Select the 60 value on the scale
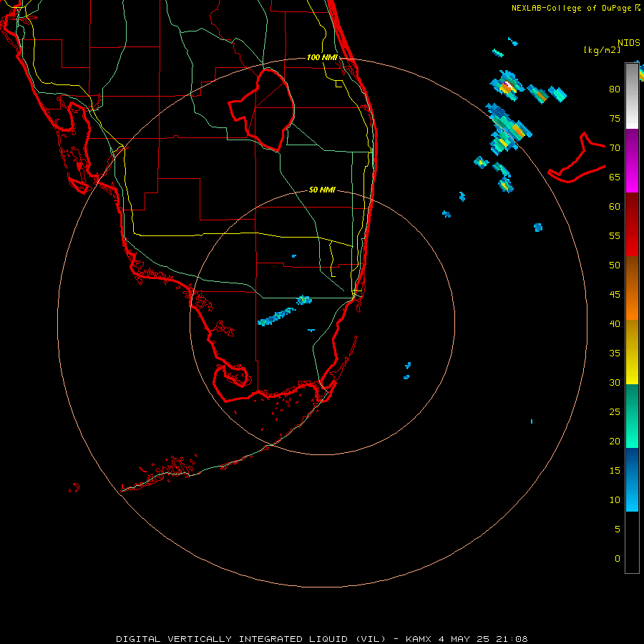The image size is (644, 644). 615,207
